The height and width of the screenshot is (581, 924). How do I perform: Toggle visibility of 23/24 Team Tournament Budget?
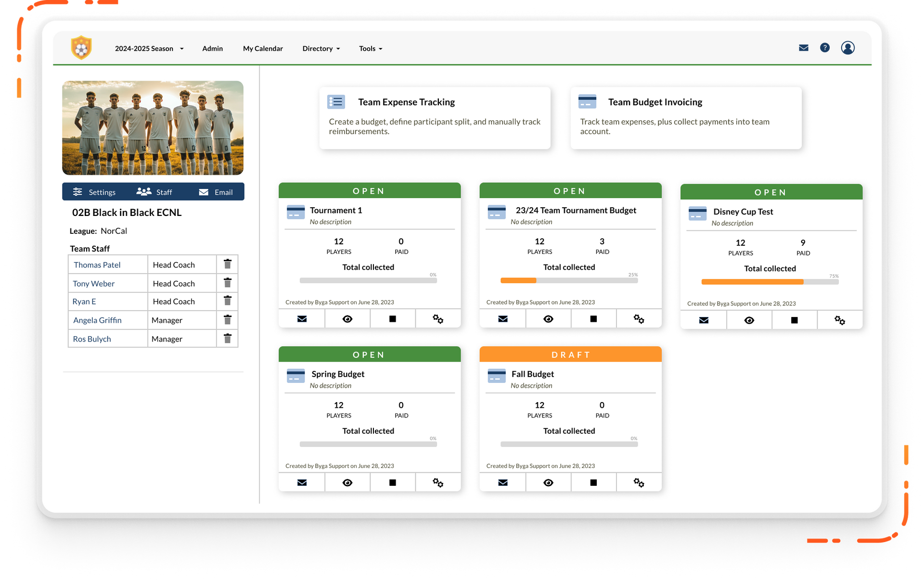click(x=548, y=318)
